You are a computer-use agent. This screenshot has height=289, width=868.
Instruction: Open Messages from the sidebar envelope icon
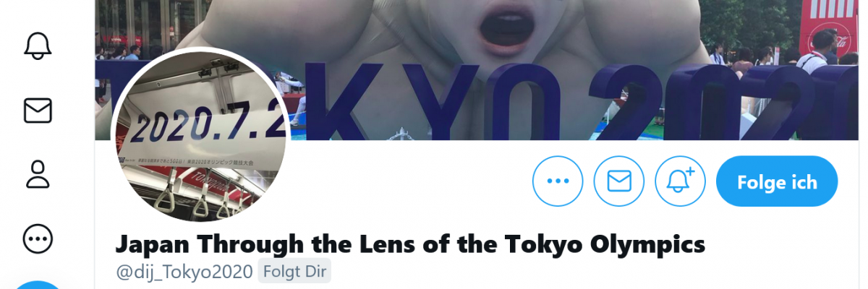pos(38,111)
